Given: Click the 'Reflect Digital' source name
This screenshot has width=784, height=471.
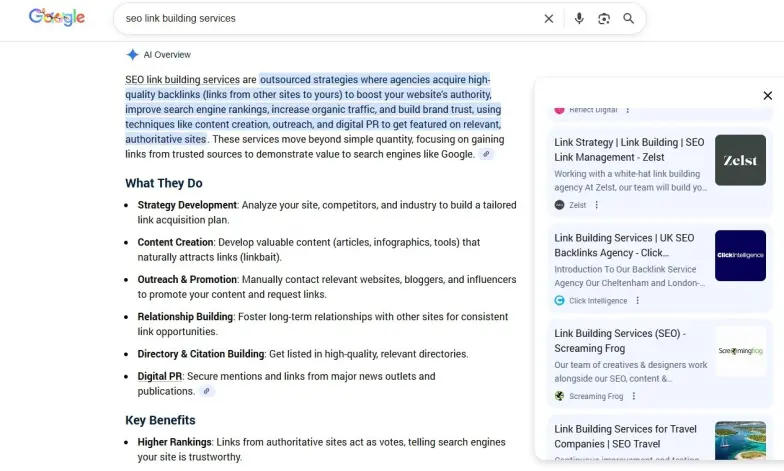Looking at the screenshot, I should tap(593, 110).
